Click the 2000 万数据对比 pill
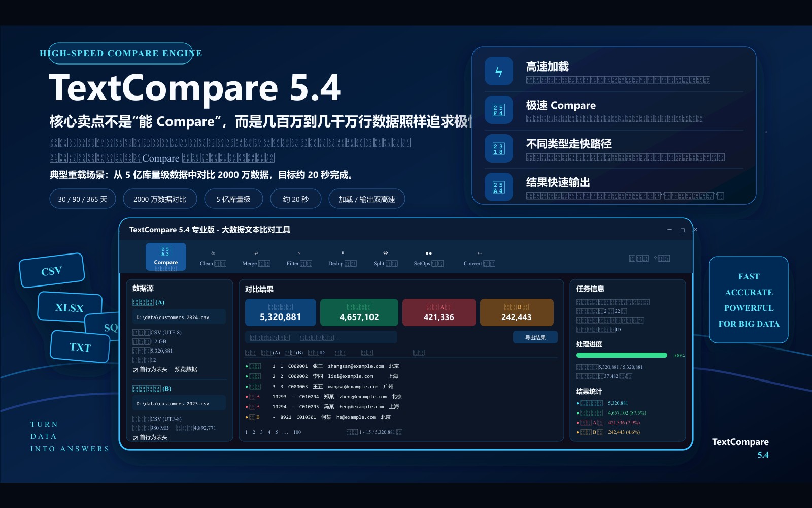 (160, 199)
